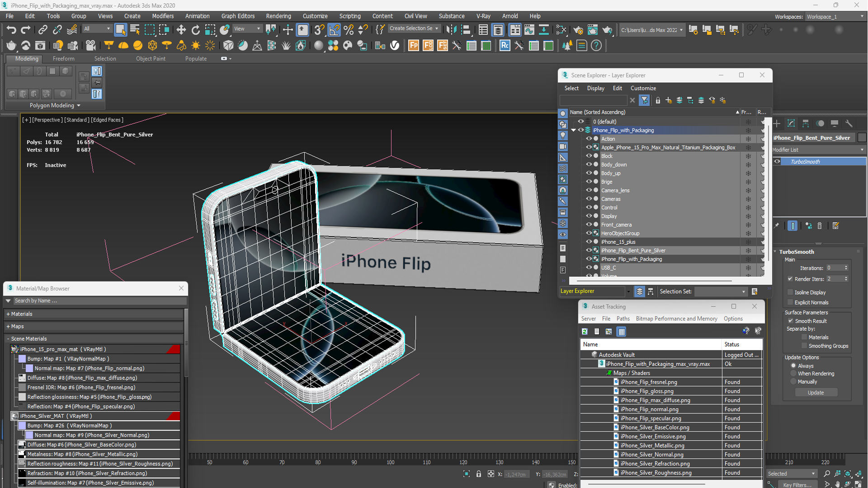Switch to the Freeform ribbon tab

coord(63,59)
